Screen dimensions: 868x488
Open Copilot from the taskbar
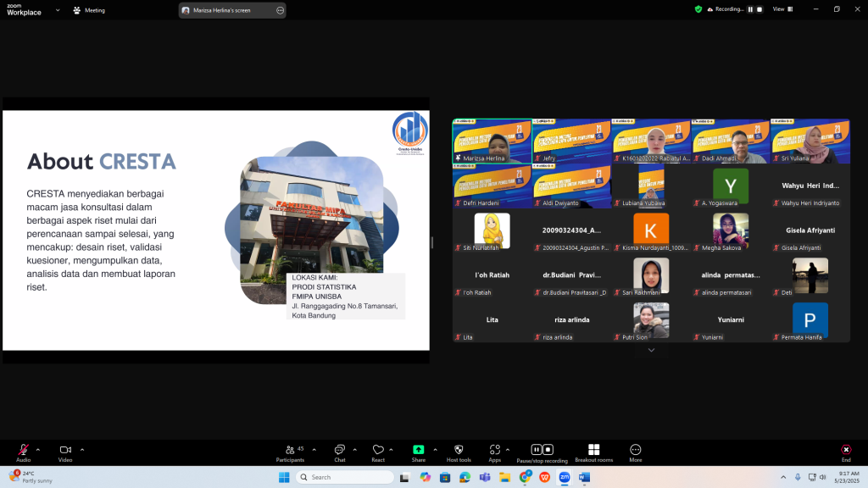[x=426, y=477]
